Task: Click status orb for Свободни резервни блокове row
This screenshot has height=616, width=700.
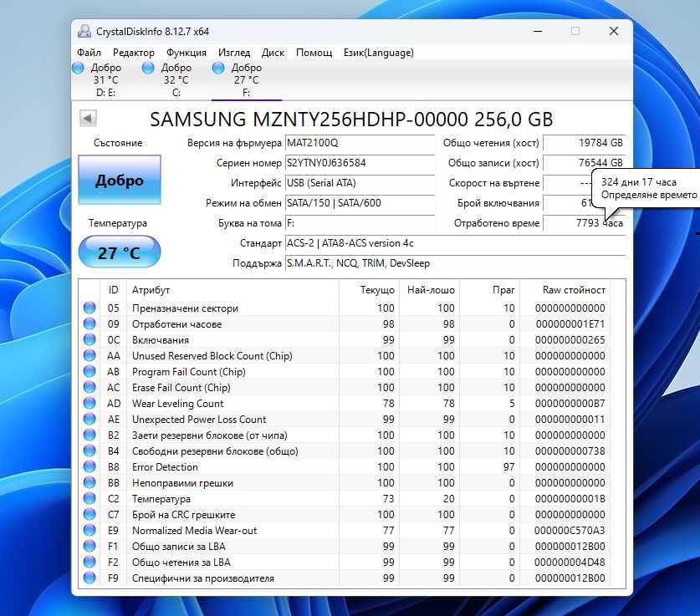Action: coord(89,451)
